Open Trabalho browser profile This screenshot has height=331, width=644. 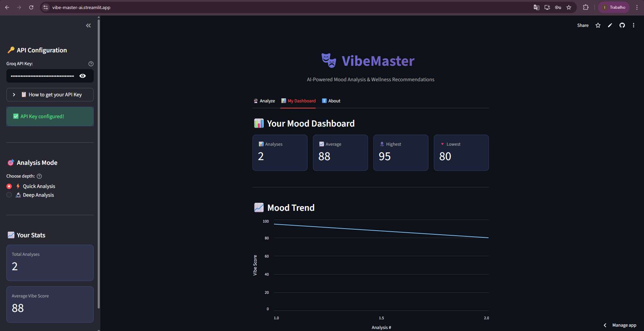click(x=614, y=7)
